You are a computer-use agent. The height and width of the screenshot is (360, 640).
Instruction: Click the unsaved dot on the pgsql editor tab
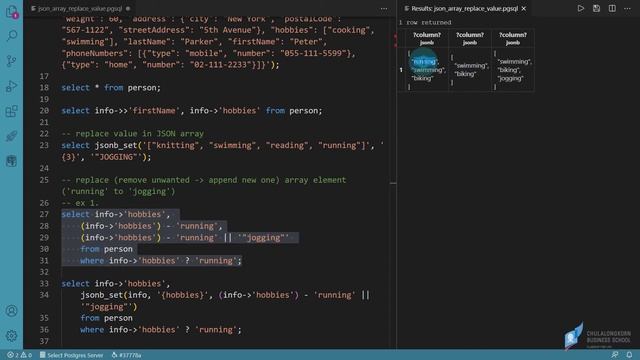(128, 8)
